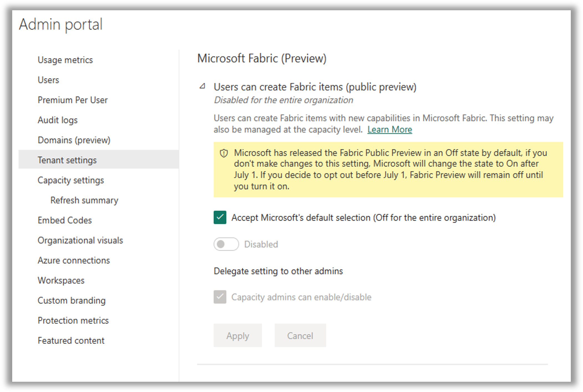
Task: Navigate to Users settings
Action: (x=48, y=80)
